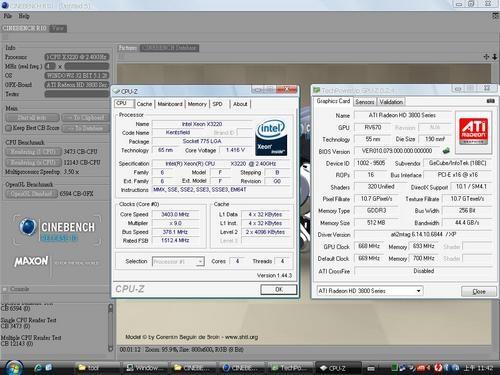Click the Tester input field in CINEBENCH
This screenshot has height=375, width=500.
click(x=77, y=94)
